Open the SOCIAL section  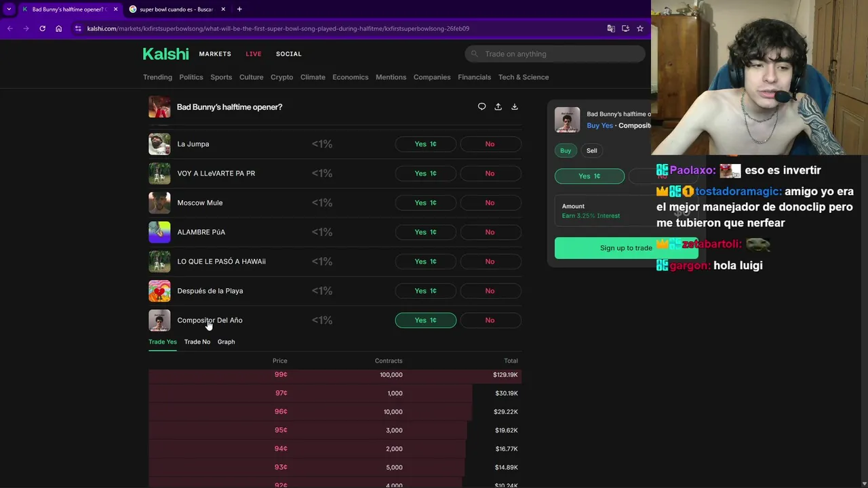click(289, 54)
